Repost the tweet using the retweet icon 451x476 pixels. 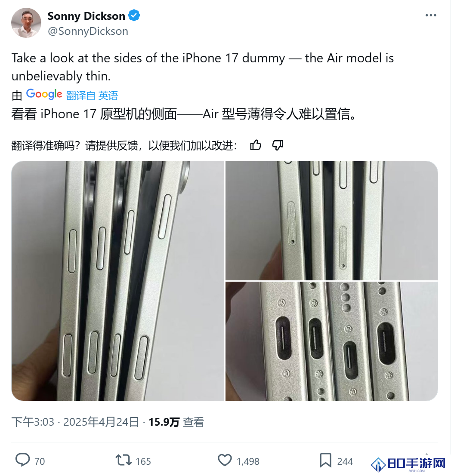tap(124, 460)
